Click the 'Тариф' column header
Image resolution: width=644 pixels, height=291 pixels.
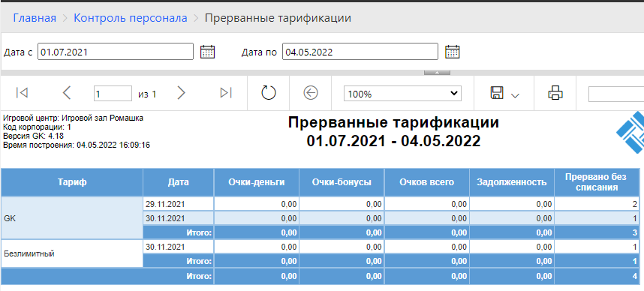tap(72, 182)
